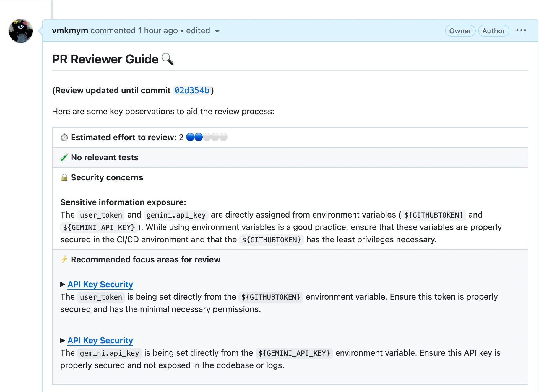Click the API Key Security link about user_token

tap(100, 284)
